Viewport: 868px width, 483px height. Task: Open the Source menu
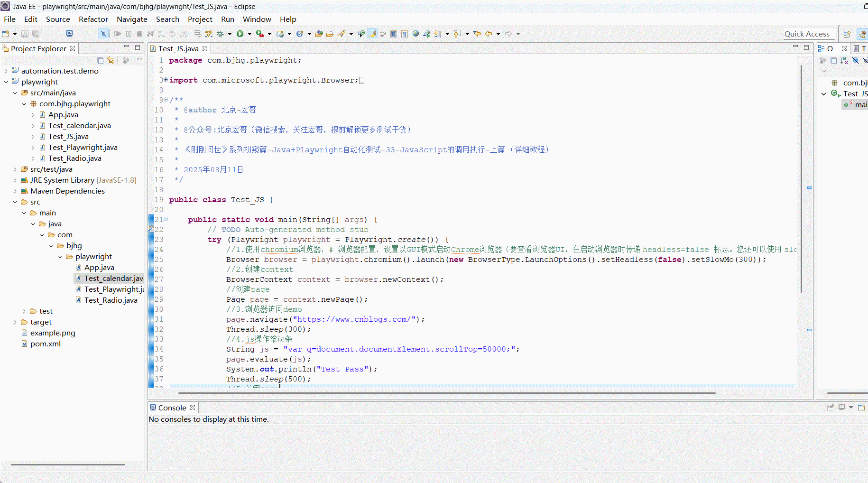[58, 19]
